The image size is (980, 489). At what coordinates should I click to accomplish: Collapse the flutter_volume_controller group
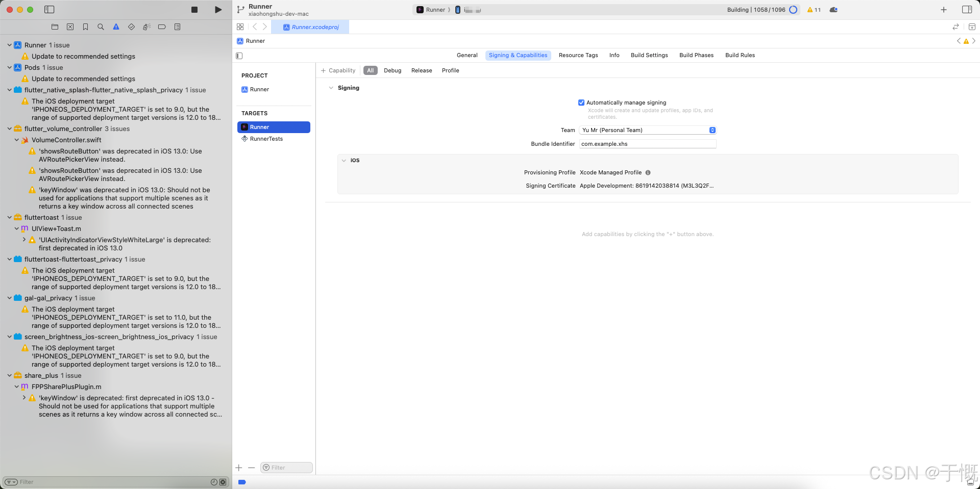tap(9, 129)
